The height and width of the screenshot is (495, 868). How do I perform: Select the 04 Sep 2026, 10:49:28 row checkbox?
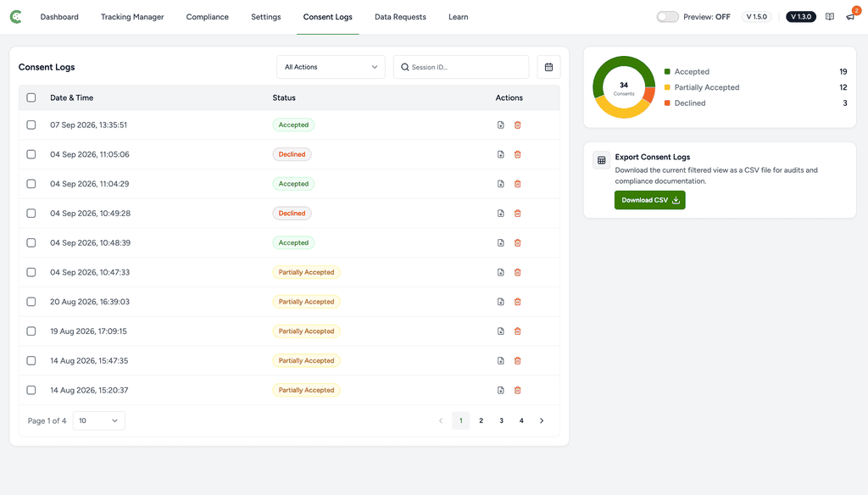(31, 213)
